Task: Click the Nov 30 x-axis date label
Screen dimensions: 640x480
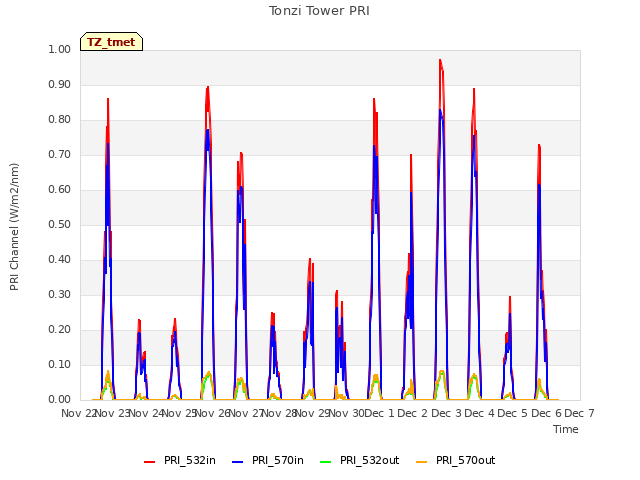Action: (x=346, y=413)
